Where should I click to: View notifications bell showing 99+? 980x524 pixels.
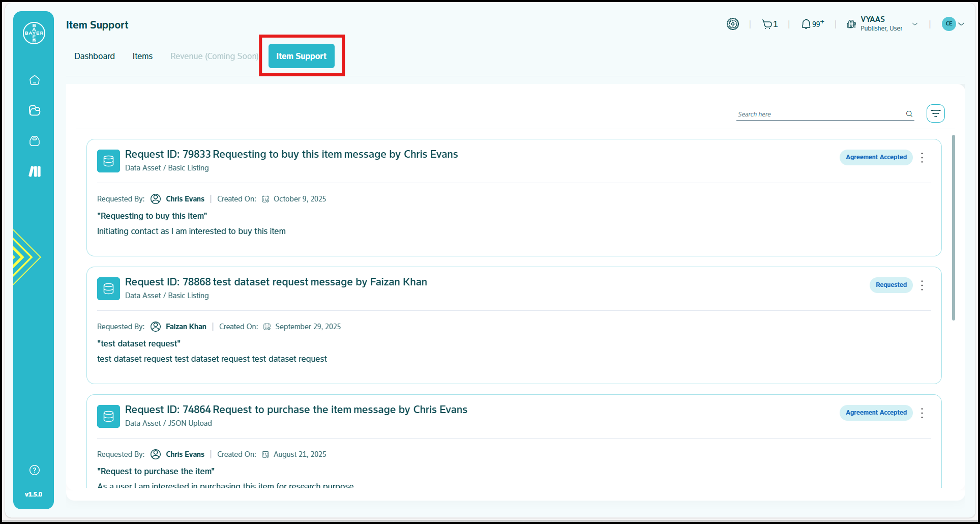coord(812,24)
